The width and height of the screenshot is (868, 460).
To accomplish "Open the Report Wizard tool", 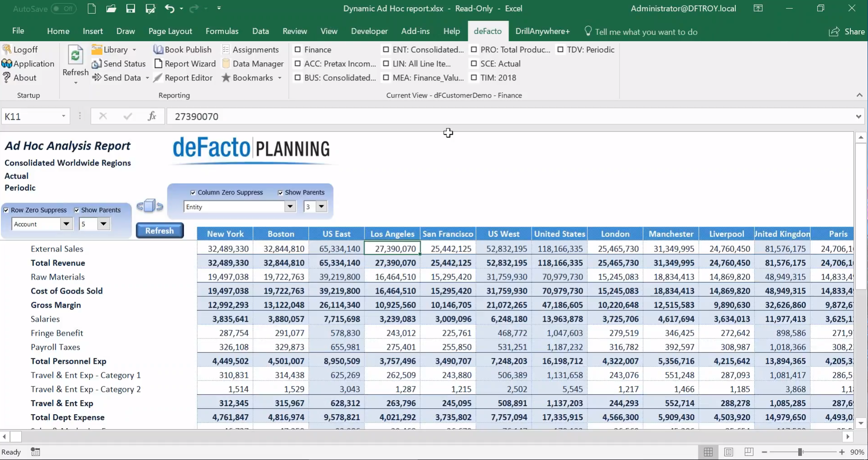I will pos(185,64).
